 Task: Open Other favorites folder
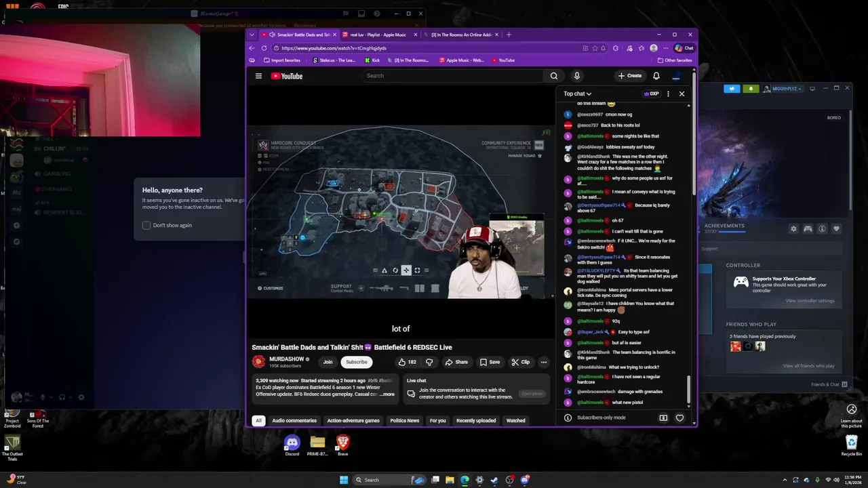675,60
